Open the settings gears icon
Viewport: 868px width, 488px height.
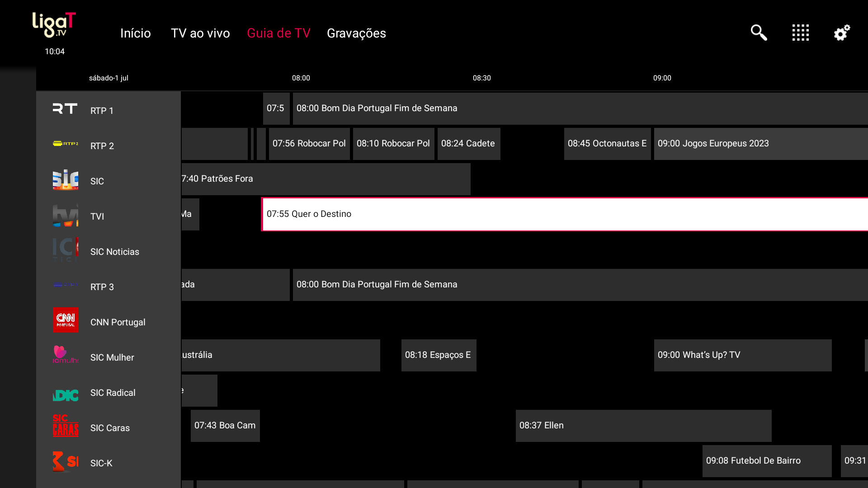point(842,33)
